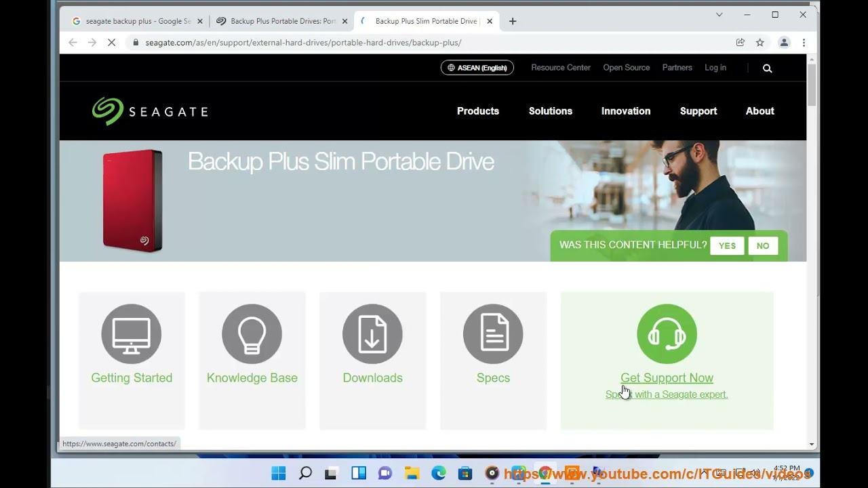Open the Downloads document icon

click(x=372, y=333)
